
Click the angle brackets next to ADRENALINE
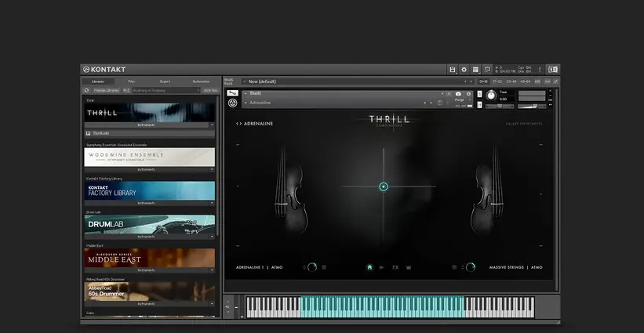238,124
